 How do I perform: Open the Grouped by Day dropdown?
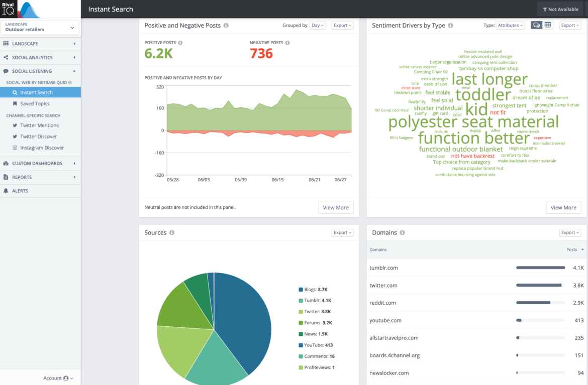pyautogui.click(x=317, y=25)
